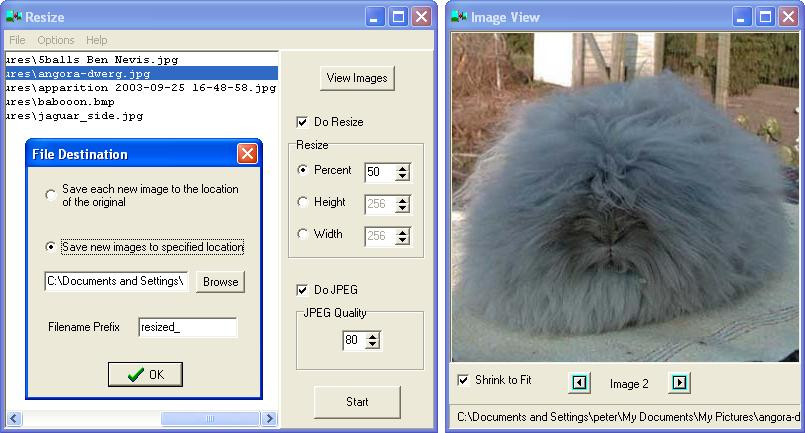805x433 pixels.
Task: Decrease the Percent value by one step
Action: [x=402, y=176]
